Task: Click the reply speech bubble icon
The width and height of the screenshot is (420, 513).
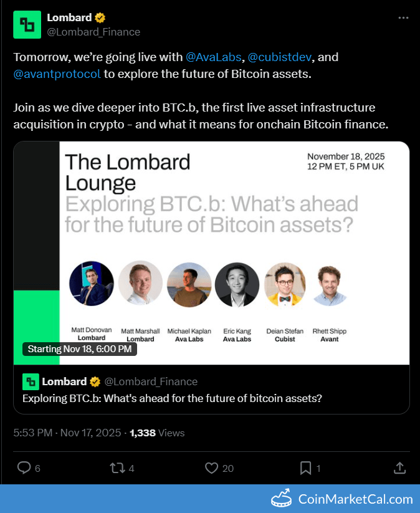Action: (x=24, y=467)
